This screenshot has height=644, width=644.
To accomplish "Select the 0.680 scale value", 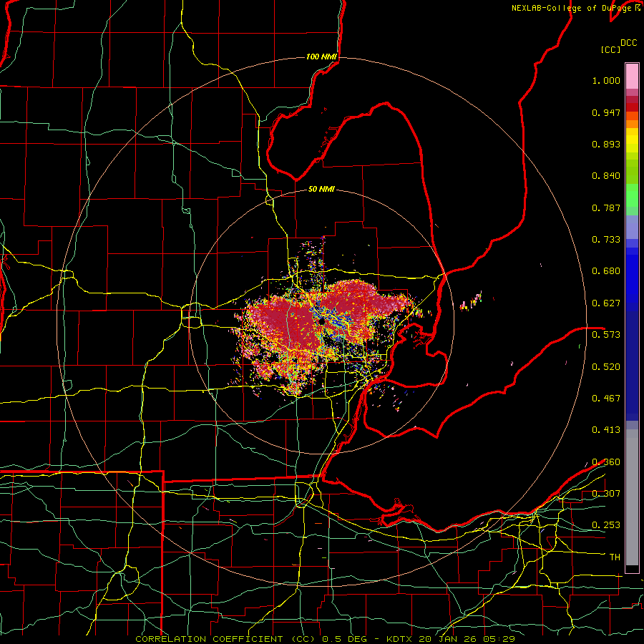I will 606,271.
